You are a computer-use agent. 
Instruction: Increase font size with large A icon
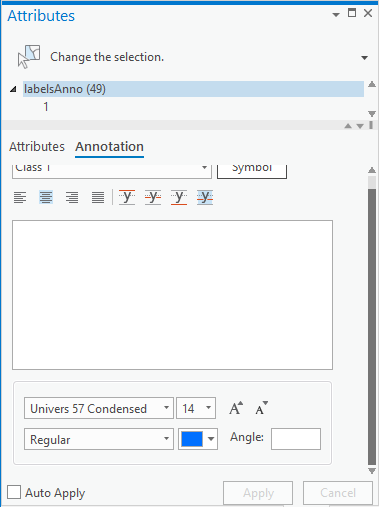point(236,408)
